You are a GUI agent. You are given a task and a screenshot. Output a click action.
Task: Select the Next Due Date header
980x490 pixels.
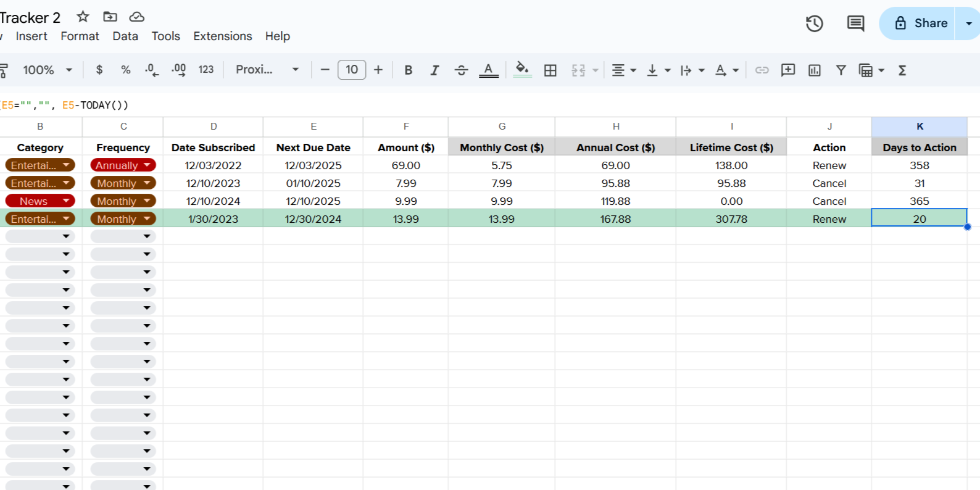pos(313,147)
